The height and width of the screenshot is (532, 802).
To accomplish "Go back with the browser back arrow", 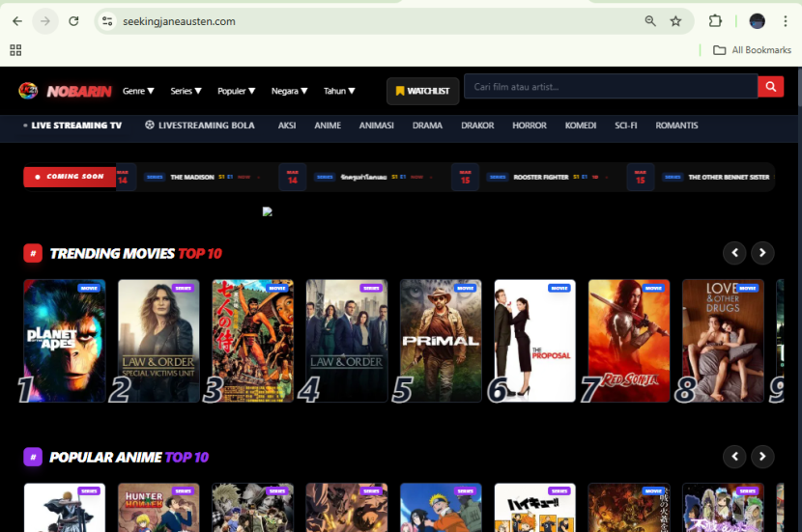I will 17,21.
